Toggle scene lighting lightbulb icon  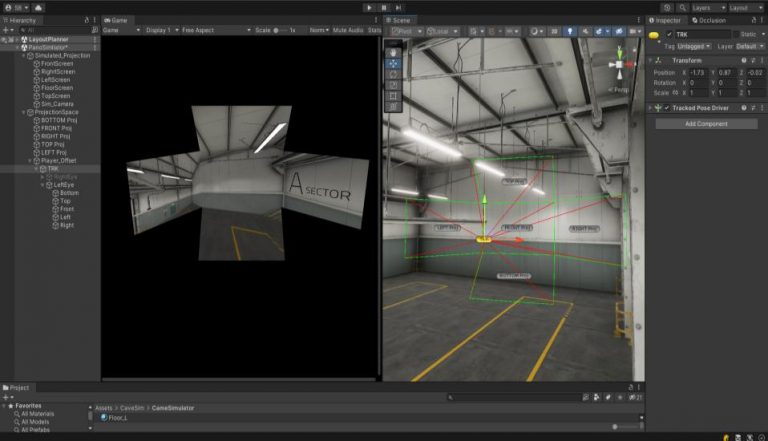click(570, 31)
